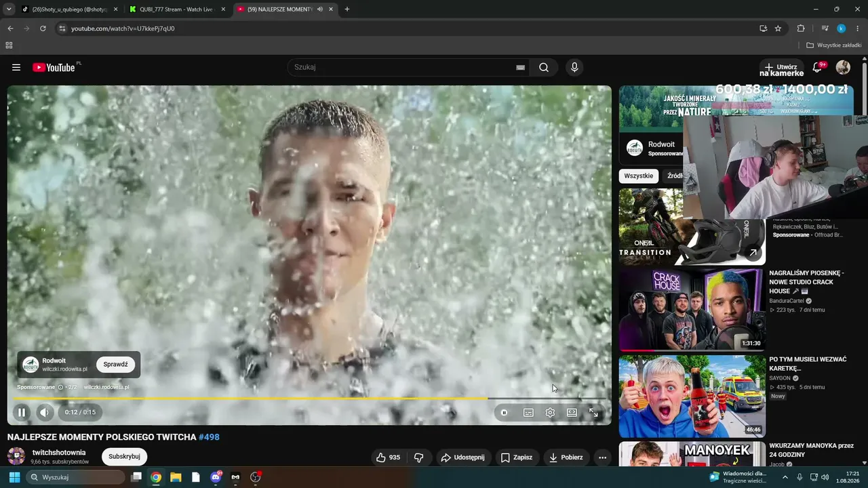Screen dimensions: 868x488
Task: Open more actions three-dot menu under video
Action: tap(602, 457)
